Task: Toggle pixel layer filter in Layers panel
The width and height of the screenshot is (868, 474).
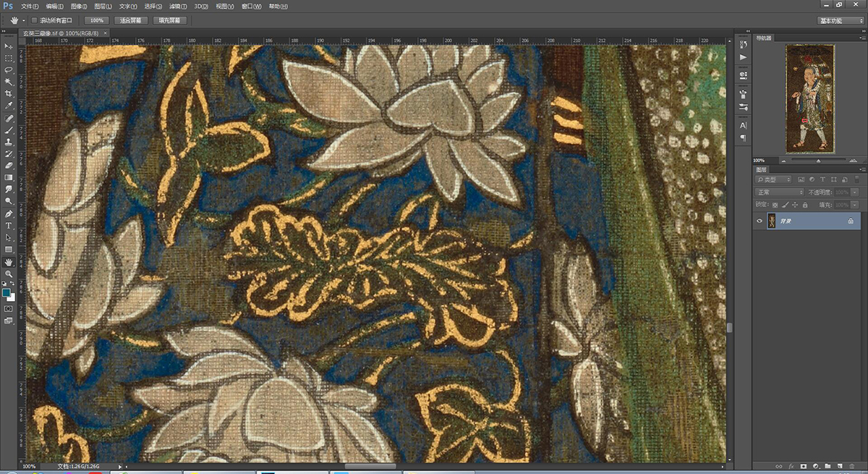Action: coord(801,179)
